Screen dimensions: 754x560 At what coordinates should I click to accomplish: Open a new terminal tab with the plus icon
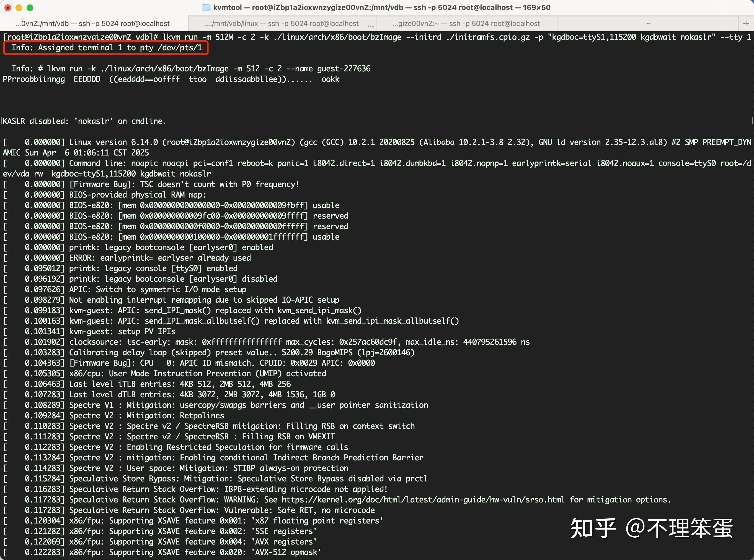(746, 23)
